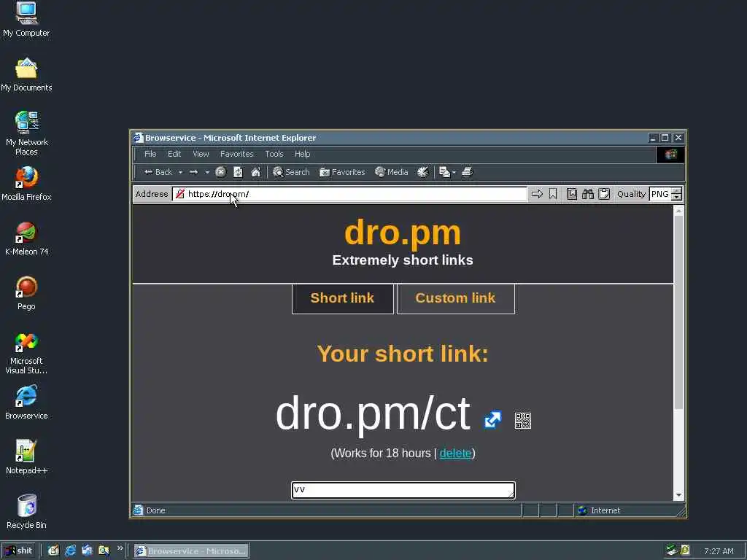
Task: Open the Edit menu
Action: click(x=174, y=154)
